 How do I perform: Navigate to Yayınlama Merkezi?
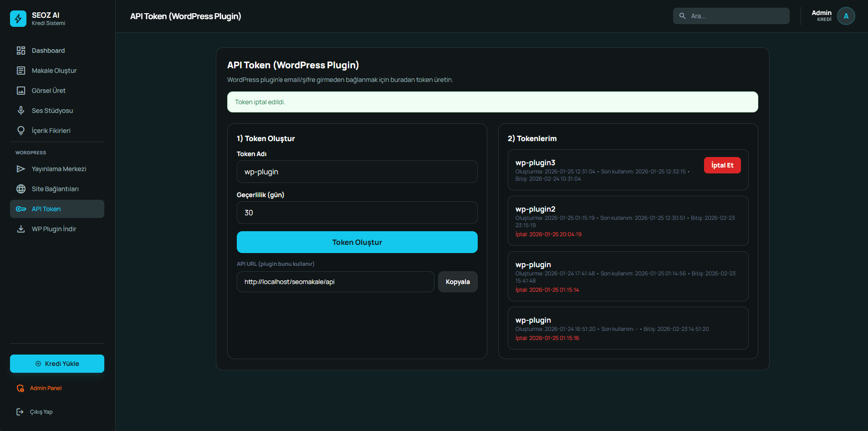(57, 169)
